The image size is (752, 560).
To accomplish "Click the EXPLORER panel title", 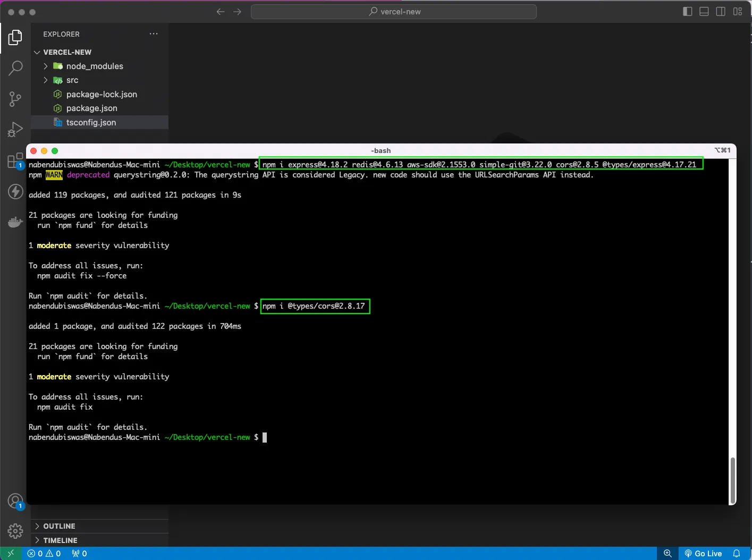I will coord(62,34).
